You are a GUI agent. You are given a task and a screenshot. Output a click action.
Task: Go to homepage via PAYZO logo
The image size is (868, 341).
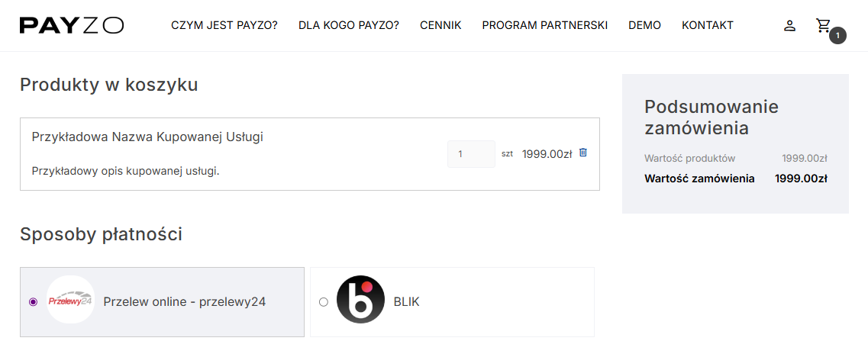coord(72,25)
